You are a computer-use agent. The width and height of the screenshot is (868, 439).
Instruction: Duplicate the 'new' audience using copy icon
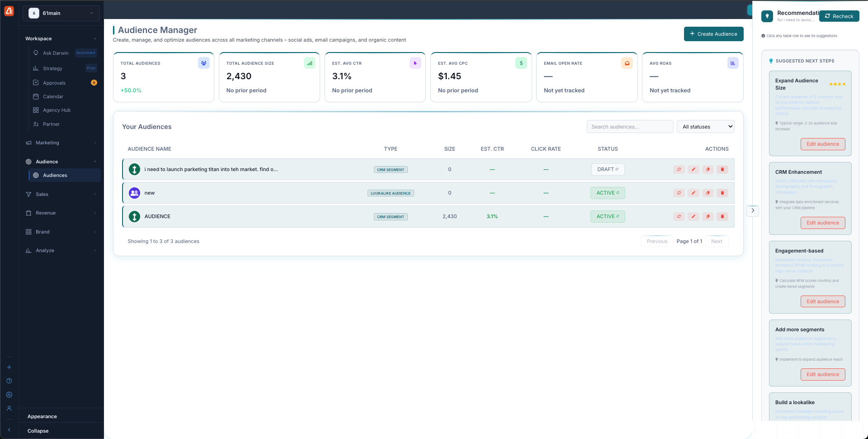[x=708, y=193]
